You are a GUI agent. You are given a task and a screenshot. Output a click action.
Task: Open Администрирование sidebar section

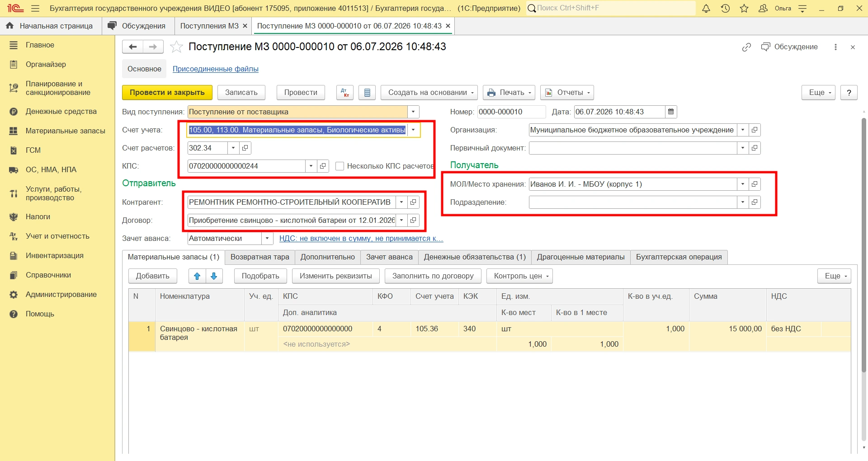click(57, 294)
